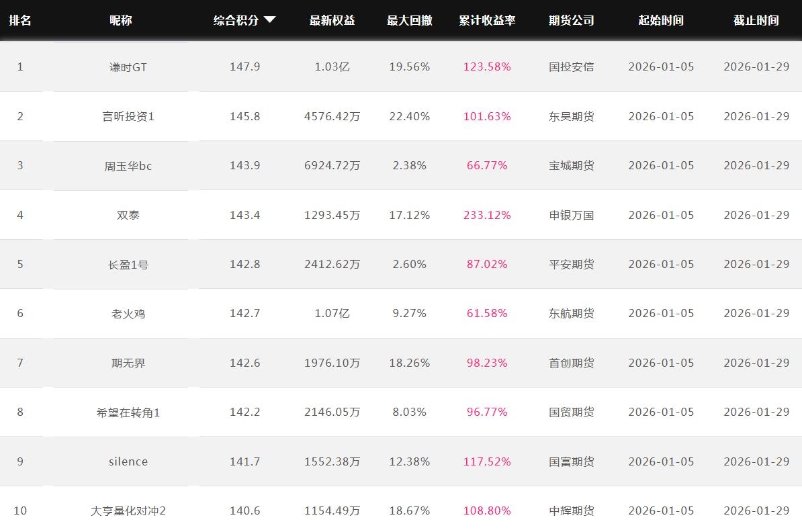The image size is (802, 532).
Task: Click the 起始时间 column header
Action: point(661,20)
